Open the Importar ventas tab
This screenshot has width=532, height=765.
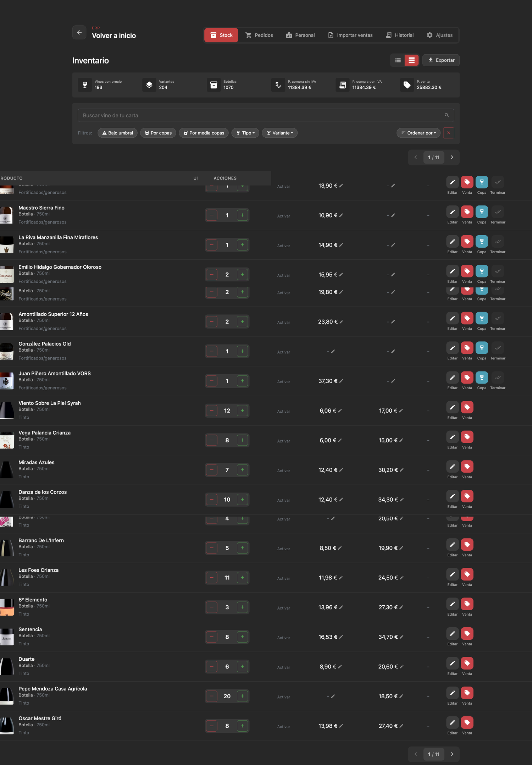pyautogui.click(x=350, y=35)
